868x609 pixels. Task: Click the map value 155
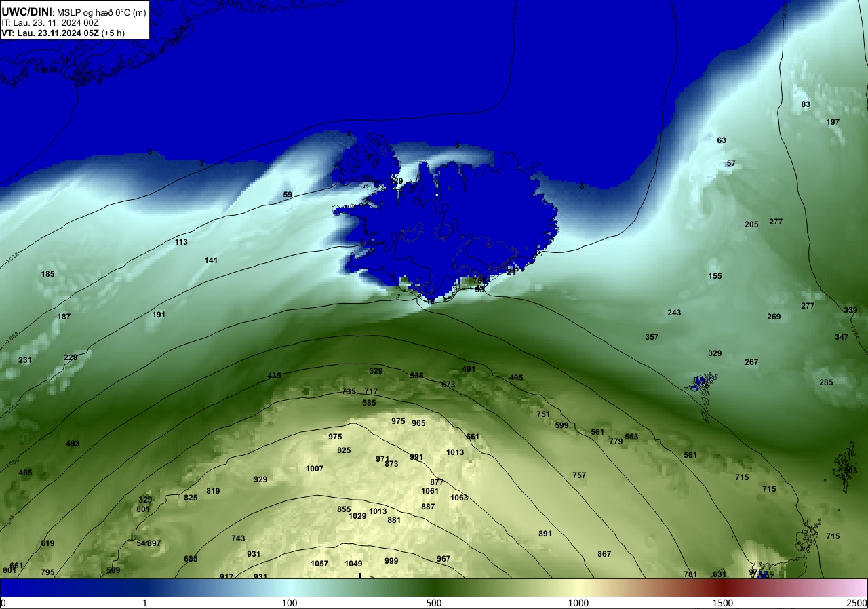point(715,276)
